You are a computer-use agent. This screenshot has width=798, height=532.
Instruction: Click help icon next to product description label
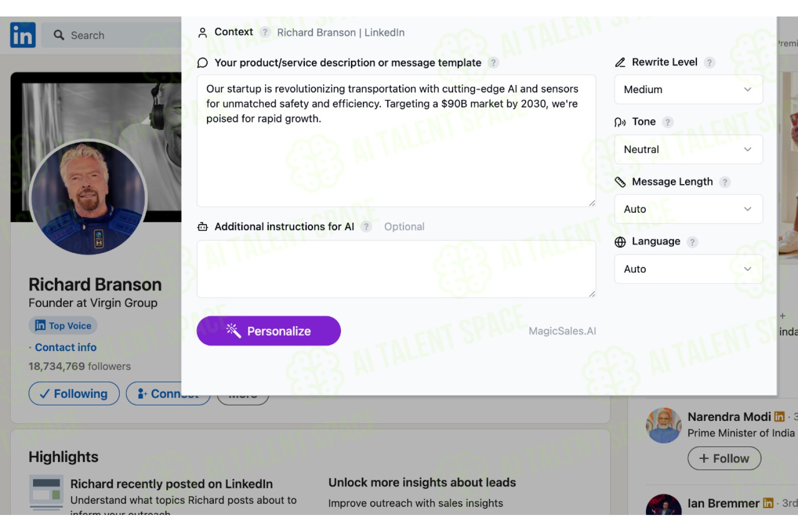click(493, 63)
